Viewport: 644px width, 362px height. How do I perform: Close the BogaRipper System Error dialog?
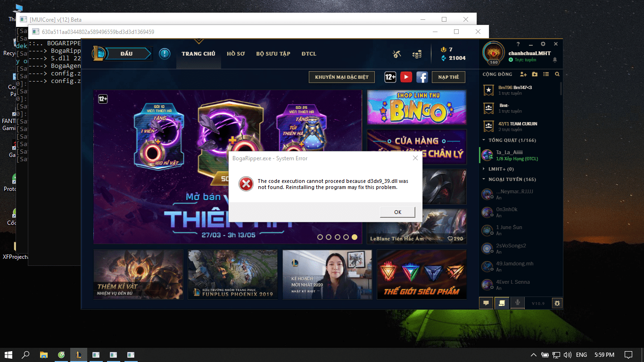point(415,158)
